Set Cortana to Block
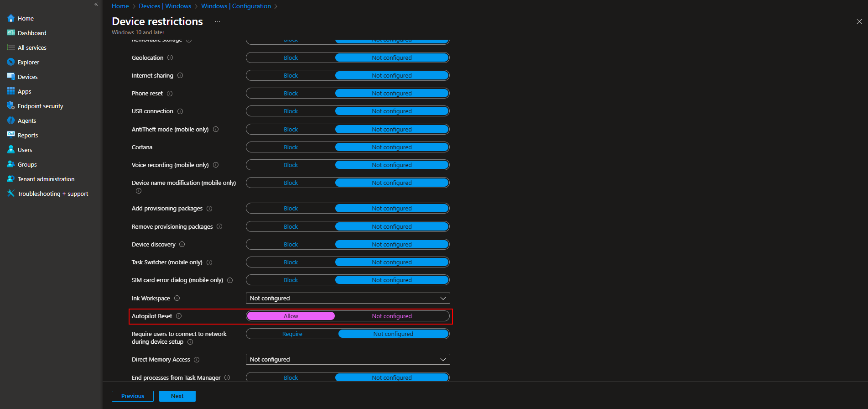This screenshot has width=868, height=409. tap(291, 147)
